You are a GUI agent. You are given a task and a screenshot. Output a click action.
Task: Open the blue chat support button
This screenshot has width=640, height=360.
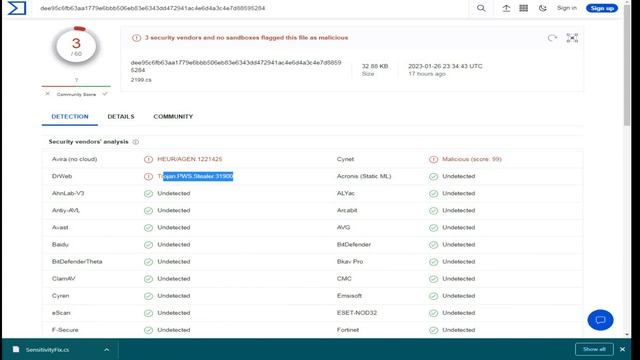pyautogui.click(x=600, y=320)
